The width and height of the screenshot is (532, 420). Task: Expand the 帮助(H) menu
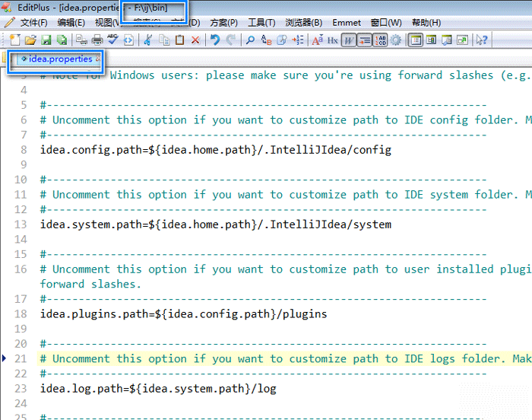pos(426,23)
